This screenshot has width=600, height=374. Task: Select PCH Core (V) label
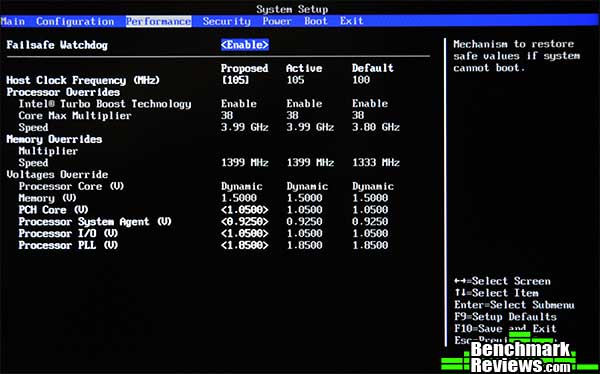(54, 210)
